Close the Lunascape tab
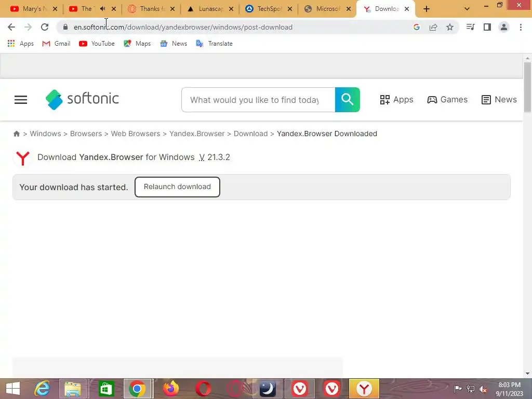 (x=231, y=9)
